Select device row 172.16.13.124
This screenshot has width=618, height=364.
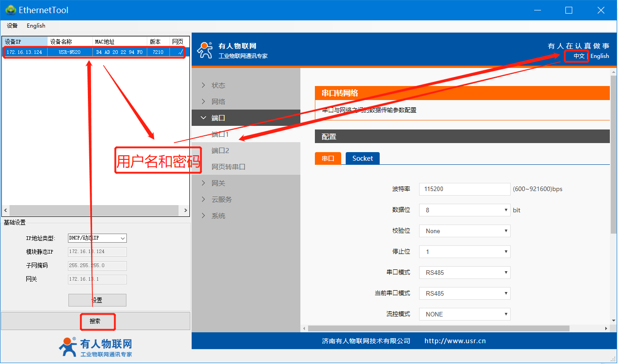pyautogui.click(x=91, y=52)
